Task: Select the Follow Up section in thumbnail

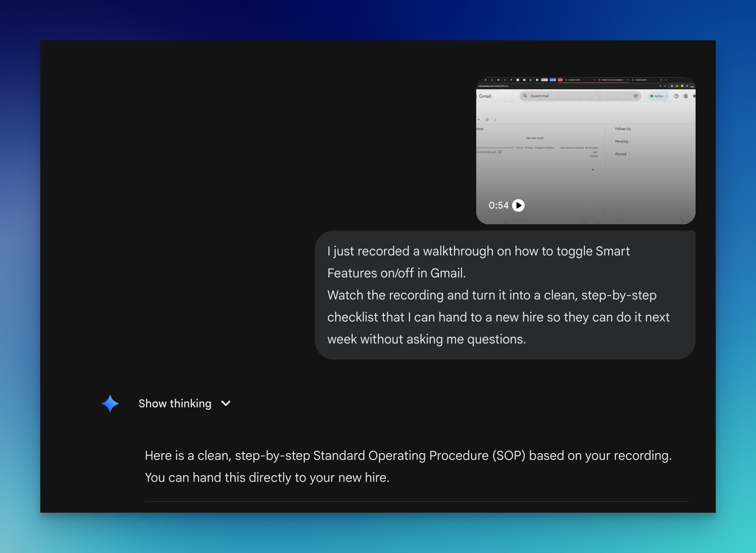Action: (x=623, y=129)
